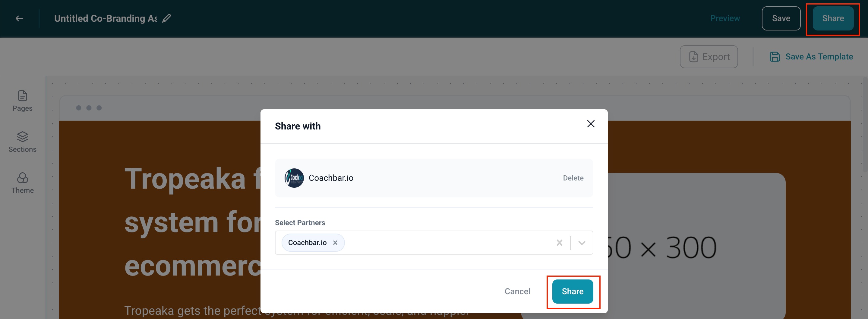The height and width of the screenshot is (319, 868).
Task: Remove Coachbar.io chip from partners
Action: click(x=335, y=242)
